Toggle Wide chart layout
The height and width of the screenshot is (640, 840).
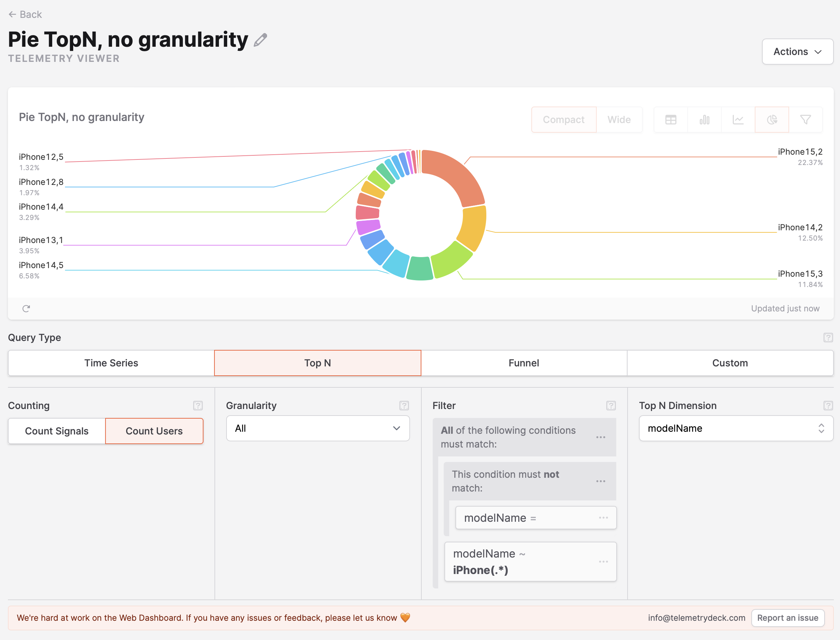tap(619, 120)
